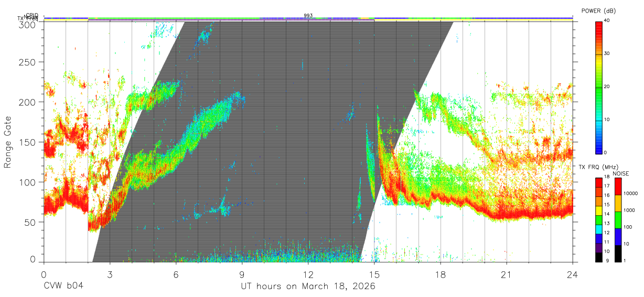Select the 'NOISE' legend title
The image size is (644, 297).
621,173
